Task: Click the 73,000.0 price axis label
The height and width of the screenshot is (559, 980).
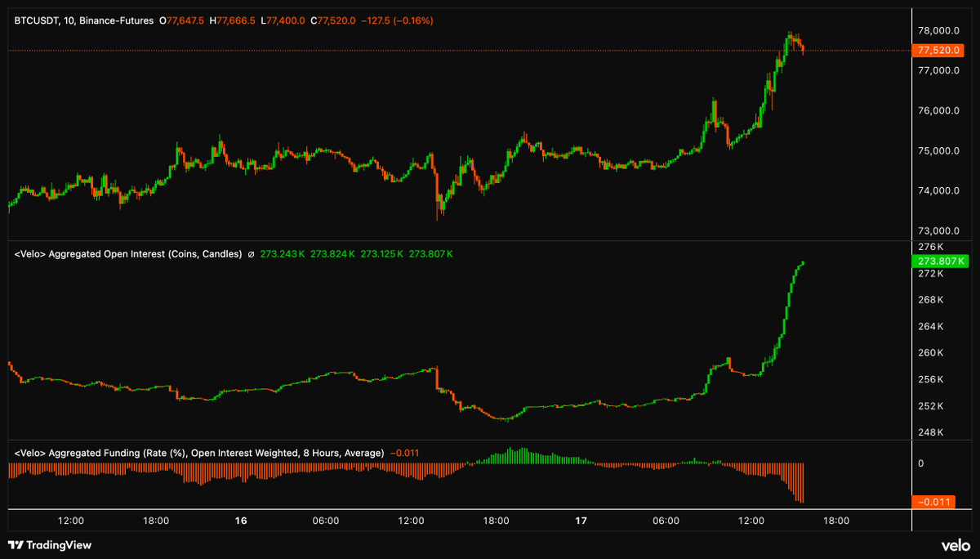Action: click(x=938, y=231)
